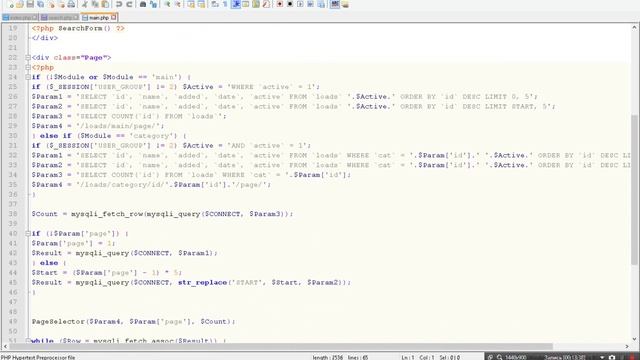
Task: Open Find with the binoculars icon
Action: (143, 4)
